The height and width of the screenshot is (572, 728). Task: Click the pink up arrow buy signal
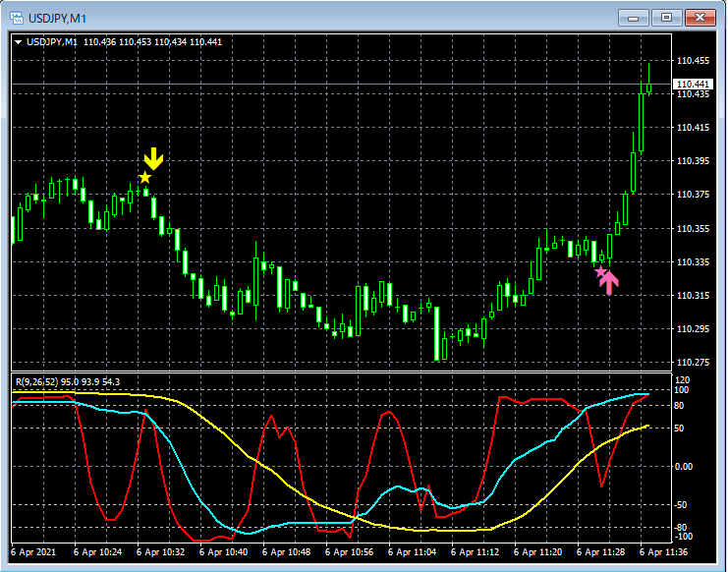point(609,283)
